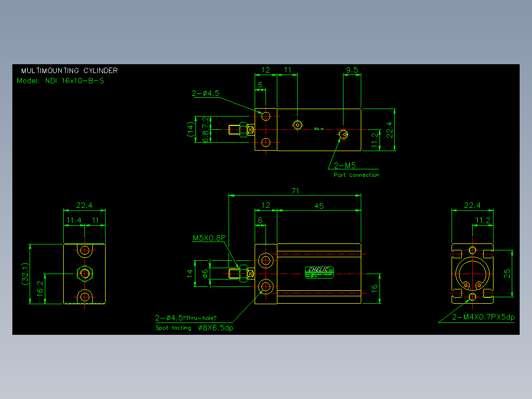Click the 45 body length dimension

(319, 206)
